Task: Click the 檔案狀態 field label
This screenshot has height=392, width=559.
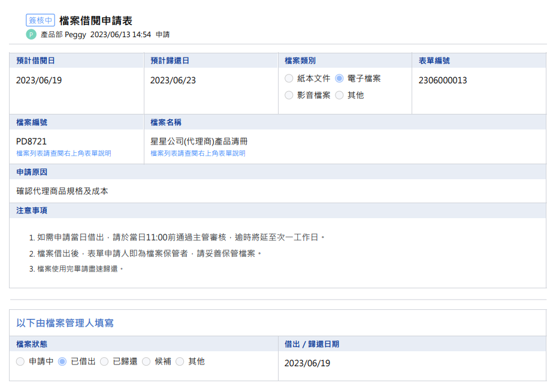Action: tap(32, 344)
